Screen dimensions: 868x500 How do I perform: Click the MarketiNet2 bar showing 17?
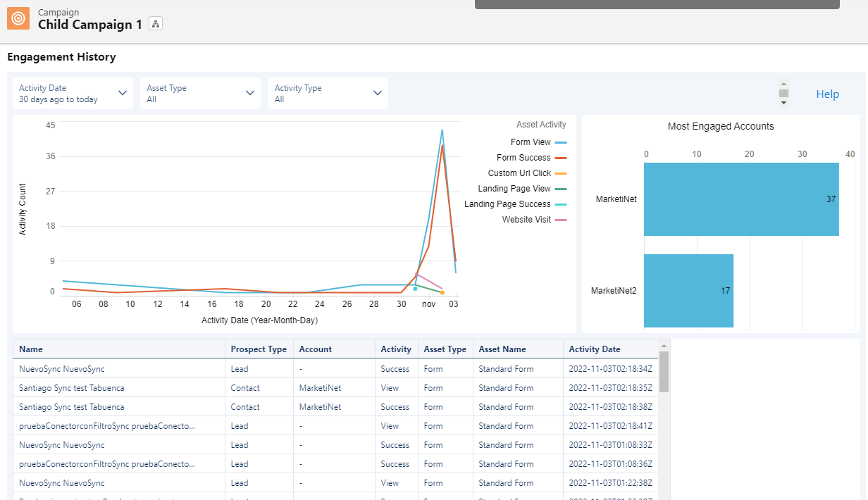(x=688, y=291)
